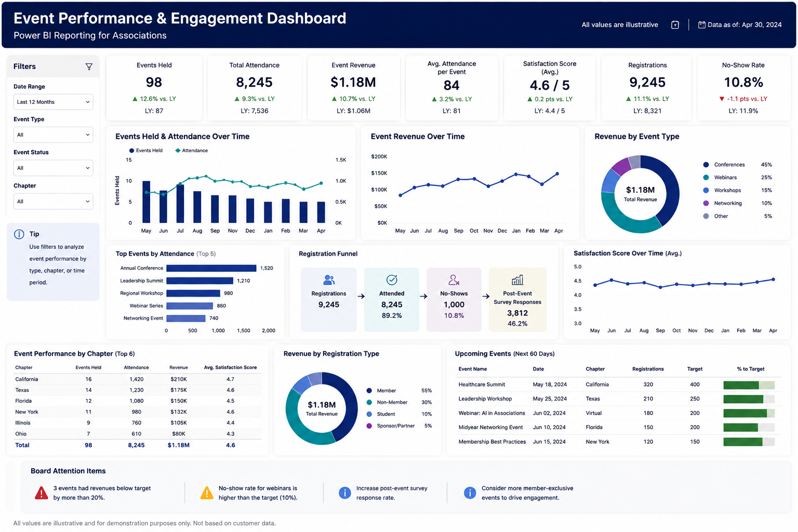Click the 10.8% No-Show Rate value
This screenshot has width=798, height=532.
[743, 82]
